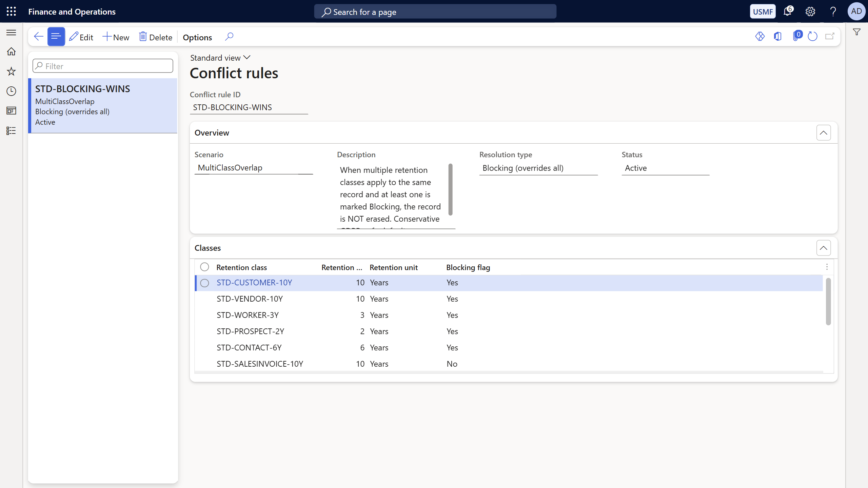
Task: Open in new window icon
Action: pyautogui.click(x=830, y=36)
